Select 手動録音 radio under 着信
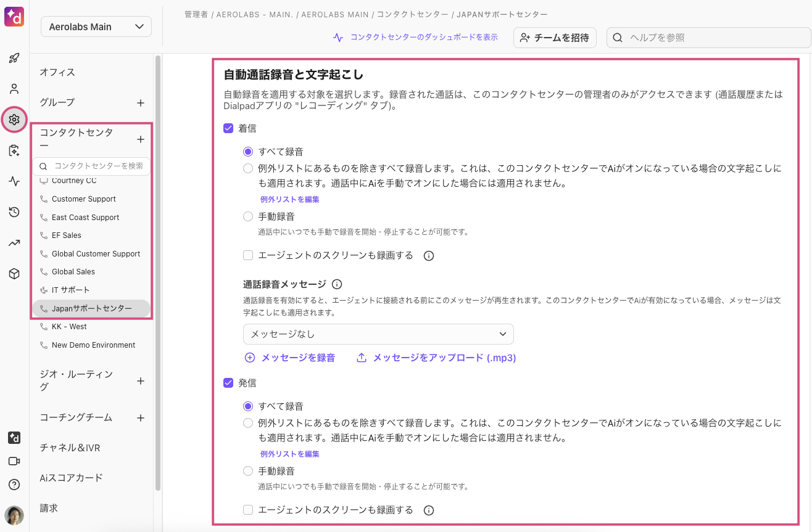812x532 pixels. point(248,216)
